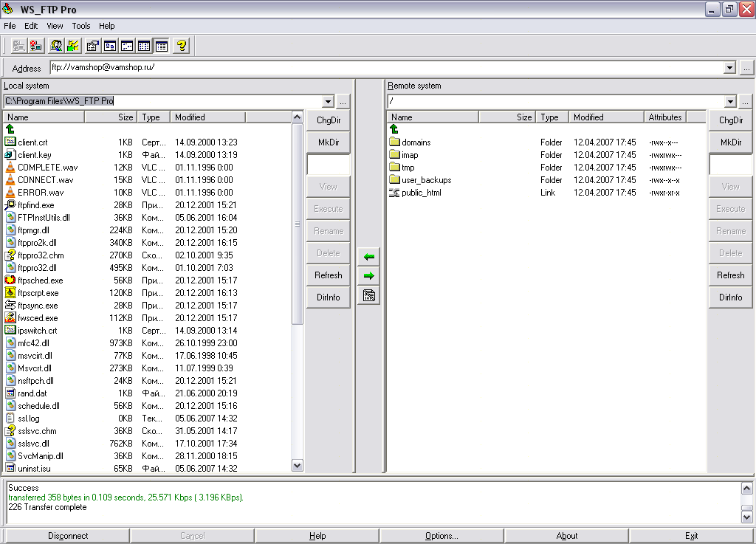The height and width of the screenshot is (544, 756).
Task: Click the log pane scroll up arrow
Action: coord(746,489)
